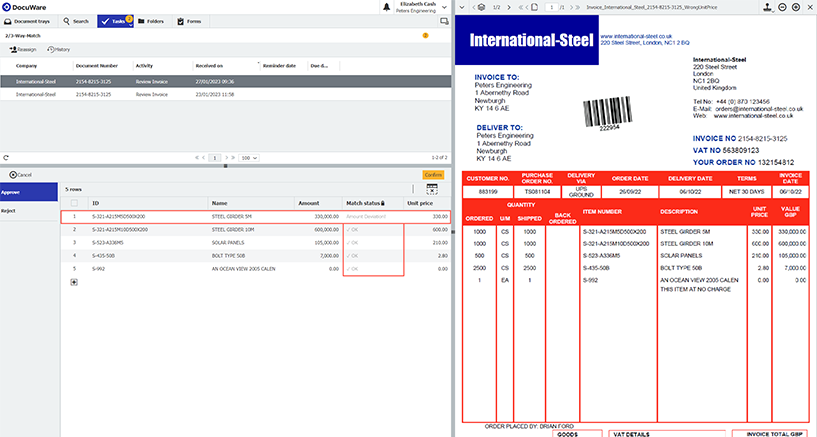Select row 2 STEEL GIRDER 10M
Screen dimensions: 817x437
(255, 229)
